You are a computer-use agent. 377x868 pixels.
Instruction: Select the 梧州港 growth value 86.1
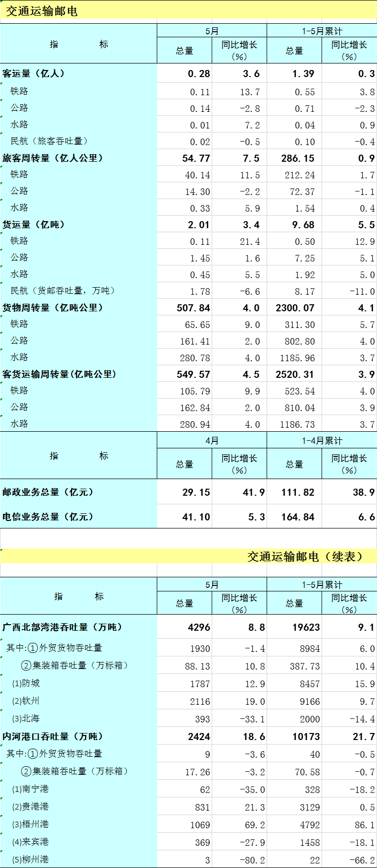[365, 825]
